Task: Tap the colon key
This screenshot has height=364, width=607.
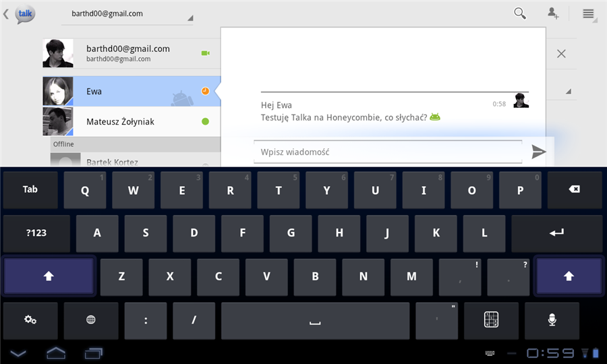Action: 146,320
